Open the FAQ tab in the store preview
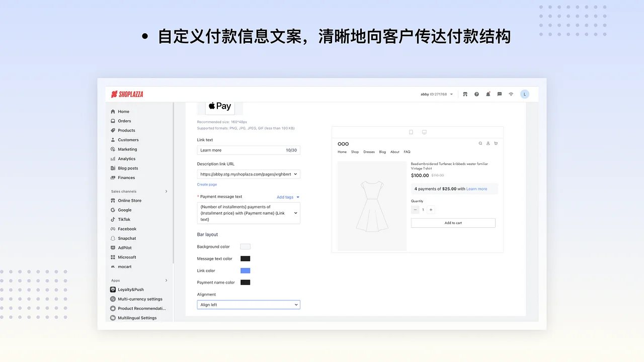644x362 pixels. pos(408,151)
